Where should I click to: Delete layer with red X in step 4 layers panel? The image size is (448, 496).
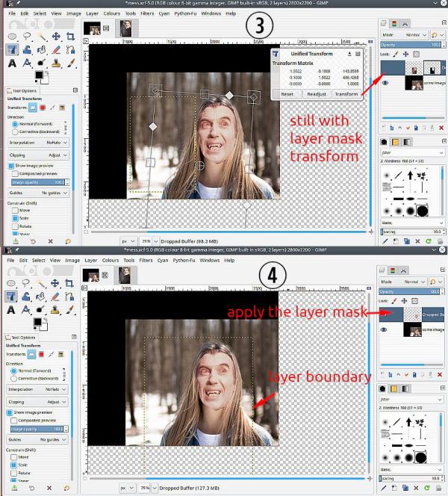[x=440, y=374]
